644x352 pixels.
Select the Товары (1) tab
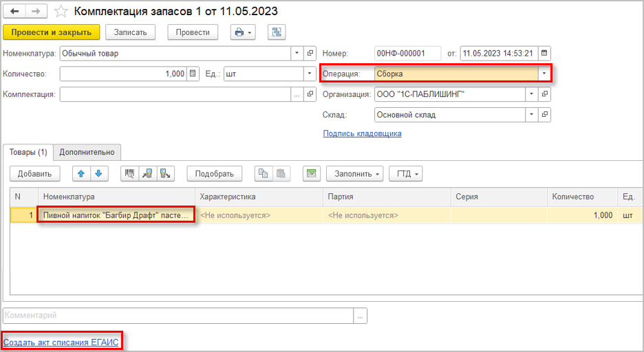click(28, 152)
